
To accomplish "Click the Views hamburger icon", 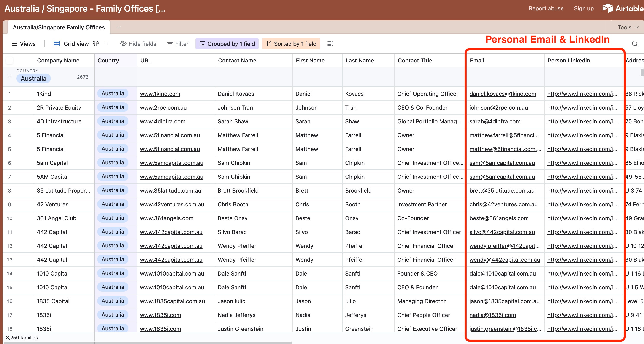I will [15, 44].
